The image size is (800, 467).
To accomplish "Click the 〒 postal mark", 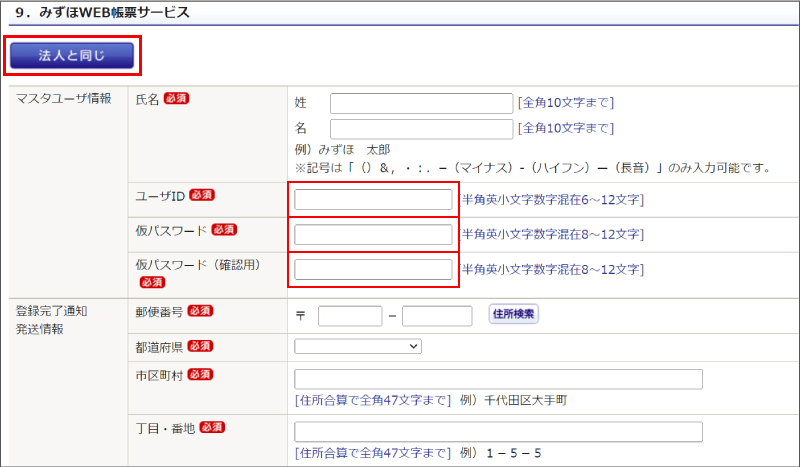I will pyautogui.click(x=301, y=316).
